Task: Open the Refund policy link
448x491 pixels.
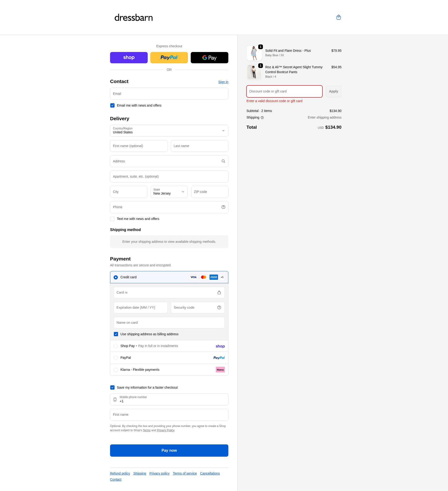Action: [x=120, y=473]
